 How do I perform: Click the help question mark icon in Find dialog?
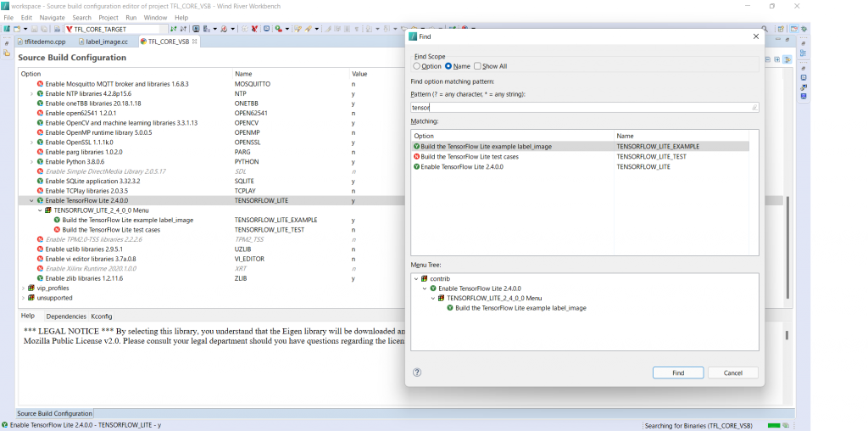pyautogui.click(x=417, y=372)
